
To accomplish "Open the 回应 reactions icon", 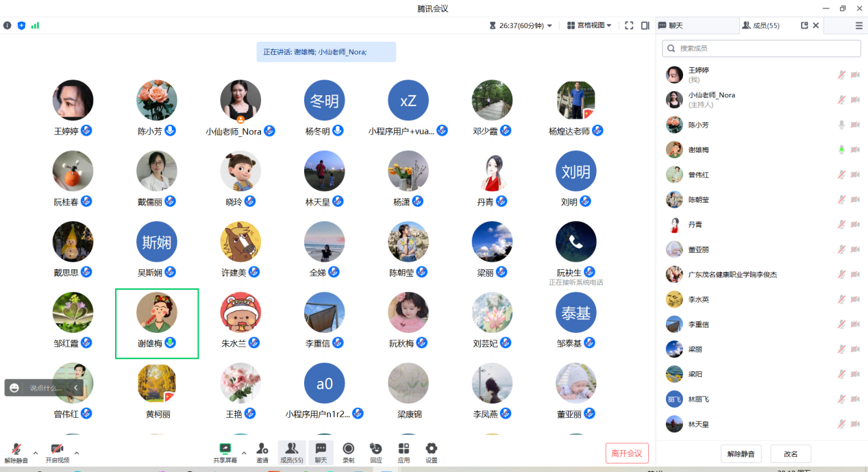I will (x=375, y=449).
